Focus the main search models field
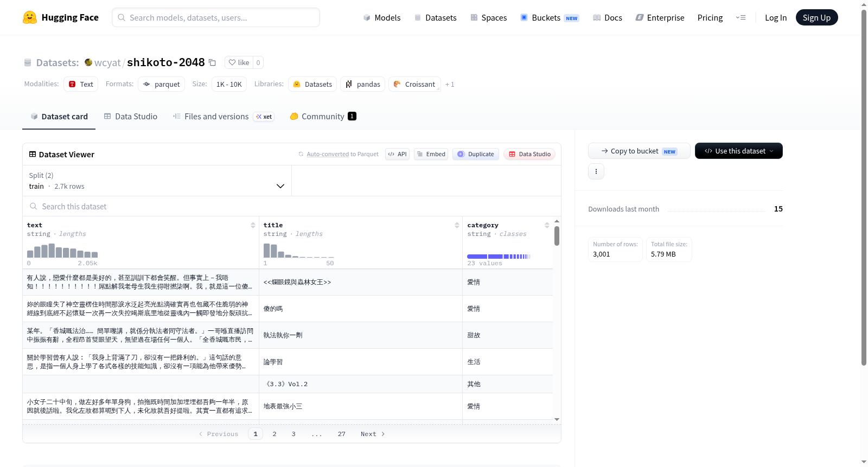Screen dimensions: 868x467 pos(216,17)
